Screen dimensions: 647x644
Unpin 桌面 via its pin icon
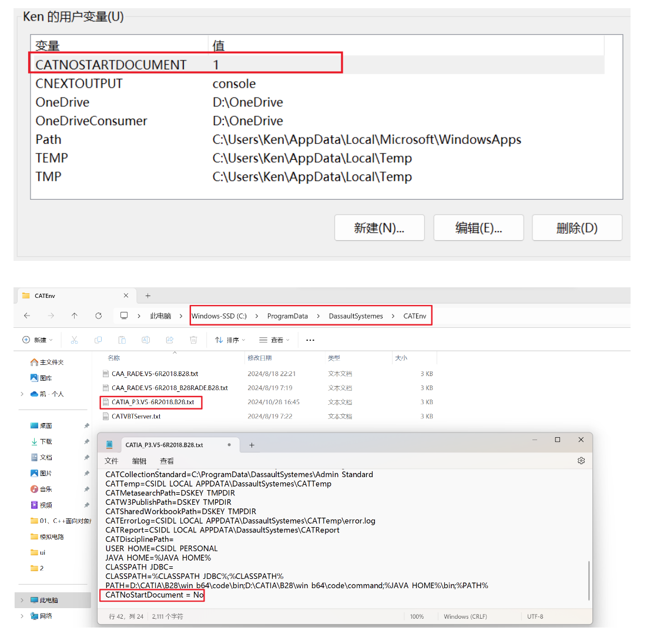pos(86,426)
